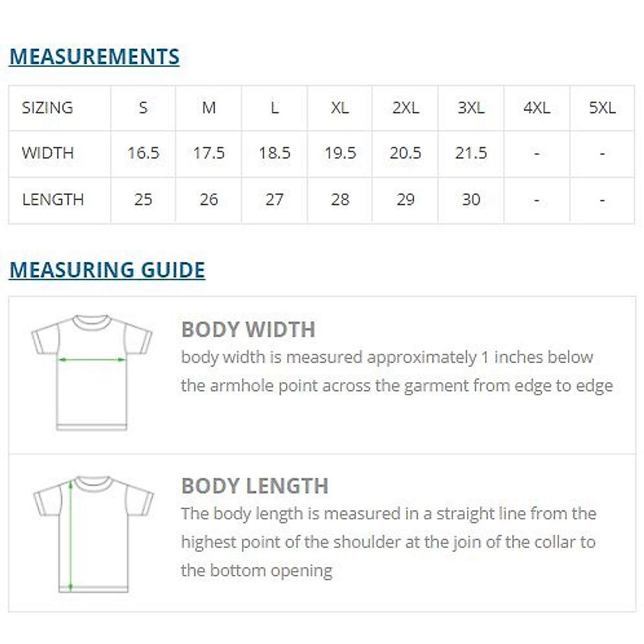Select the L size column header

point(274,108)
